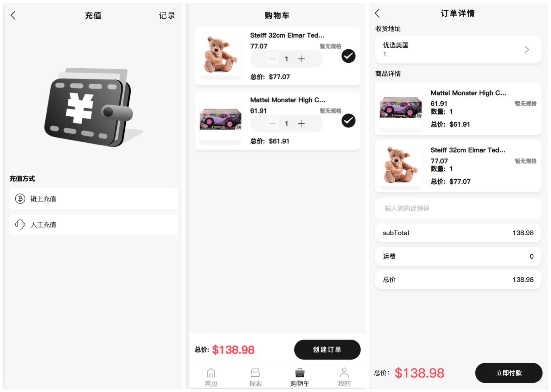Image resolution: width=551 pixels, height=392 pixels.
Task: Tap the 立即付款 pay now button
Action: (509, 373)
